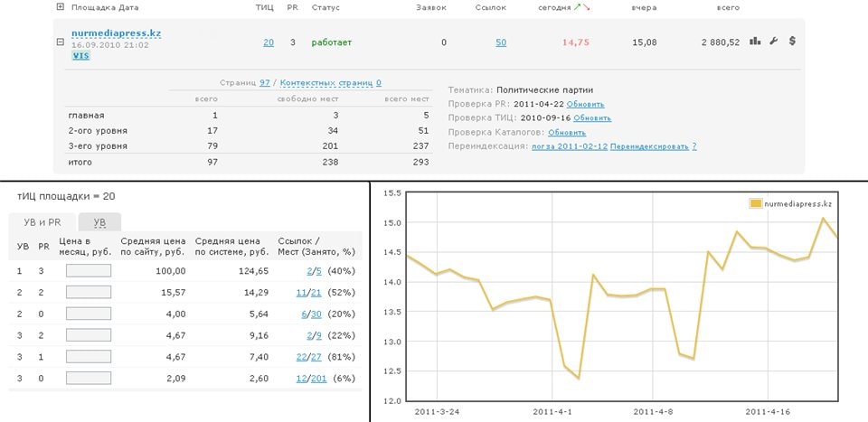Click the nurmediapress.kz legend color swatch
The height and width of the screenshot is (422, 868).
pyautogui.click(x=756, y=203)
